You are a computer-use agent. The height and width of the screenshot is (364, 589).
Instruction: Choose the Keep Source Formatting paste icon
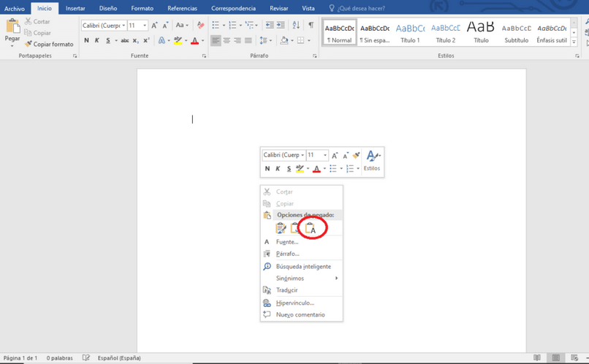281,227
